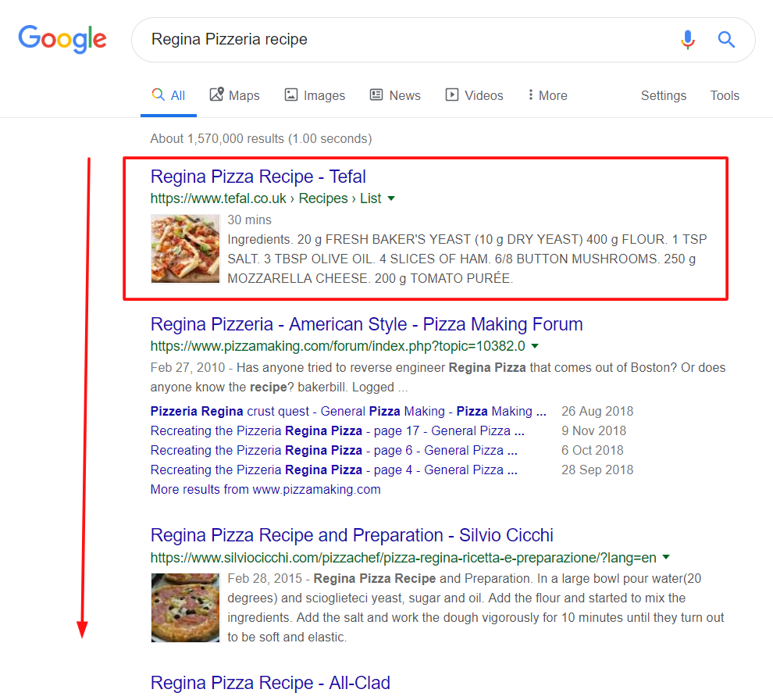
Task: Switch to the Maps tab
Action: pyautogui.click(x=235, y=95)
